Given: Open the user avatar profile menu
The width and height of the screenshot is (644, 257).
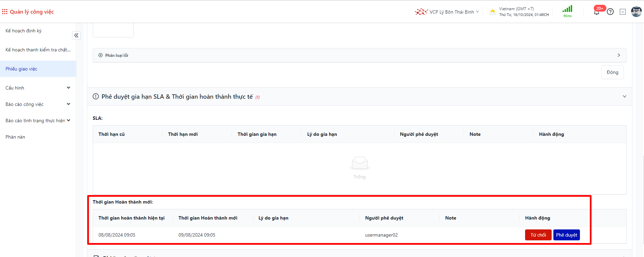Looking at the screenshot, I should coord(637,12).
